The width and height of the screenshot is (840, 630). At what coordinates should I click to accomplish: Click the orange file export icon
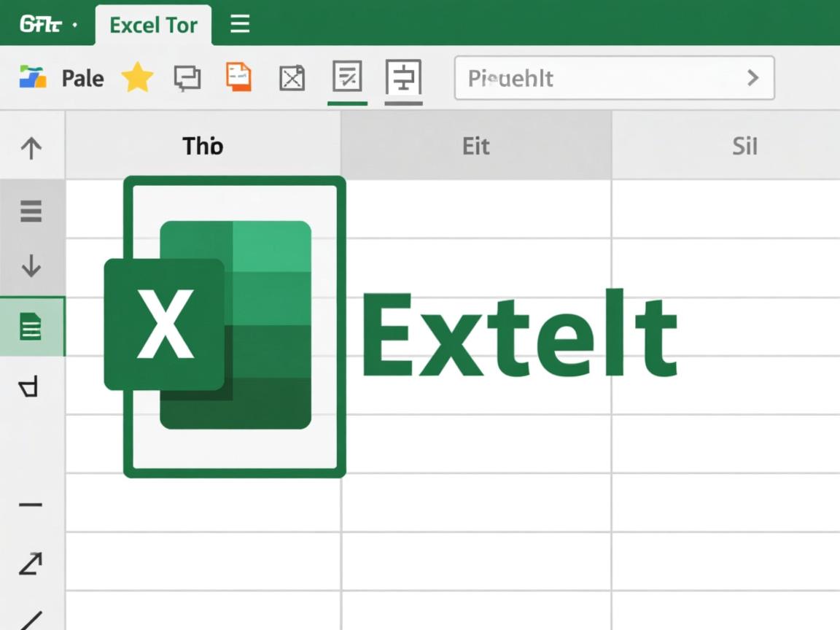pos(238,76)
